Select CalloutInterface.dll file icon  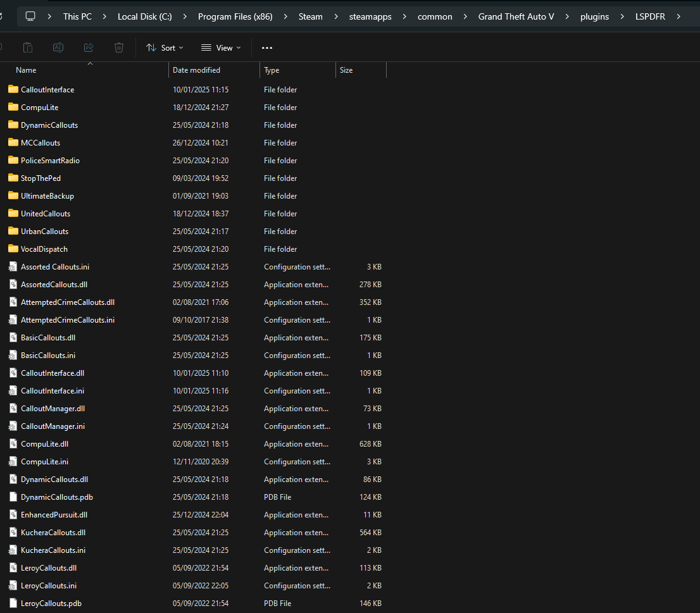pos(13,373)
